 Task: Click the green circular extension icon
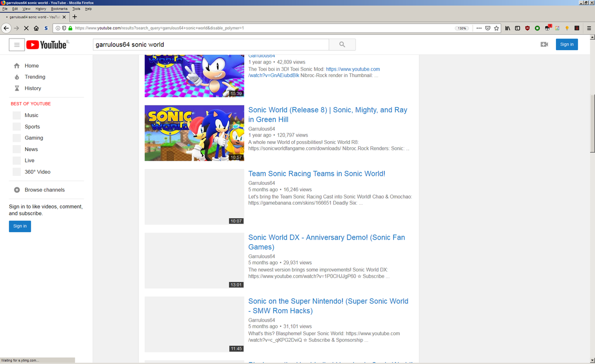537,28
